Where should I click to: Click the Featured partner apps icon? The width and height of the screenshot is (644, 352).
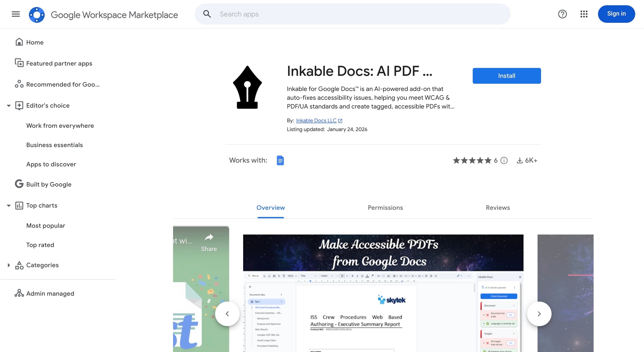(x=19, y=63)
